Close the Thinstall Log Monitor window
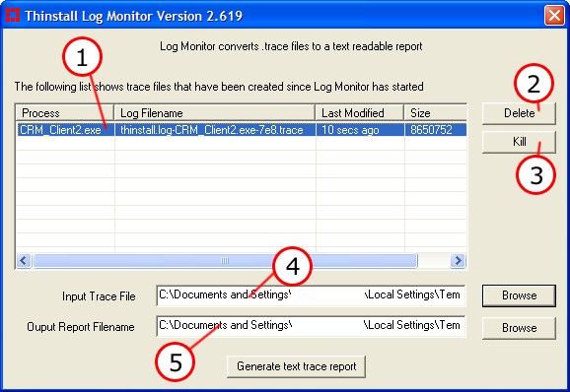 [x=554, y=16]
